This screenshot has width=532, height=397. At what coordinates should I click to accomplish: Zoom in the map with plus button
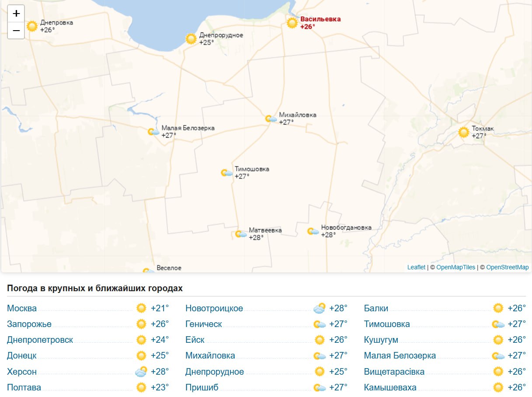coord(16,14)
